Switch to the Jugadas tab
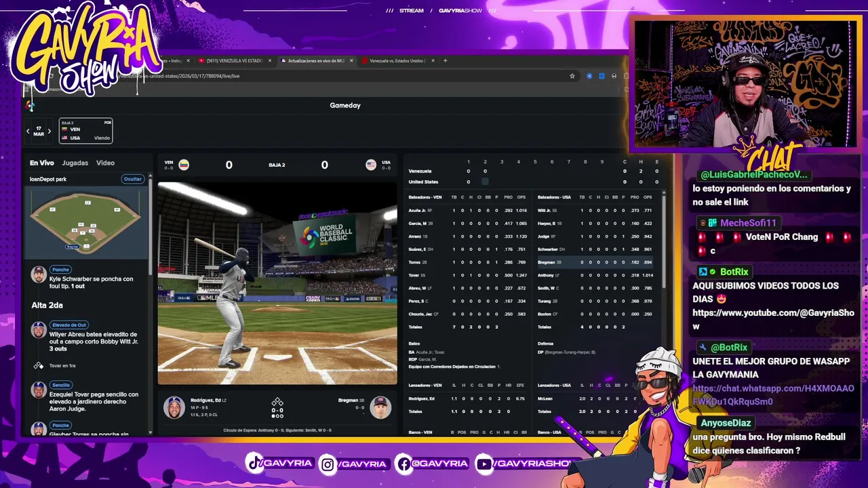This screenshot has height=488, width=868. click(75, 163)
